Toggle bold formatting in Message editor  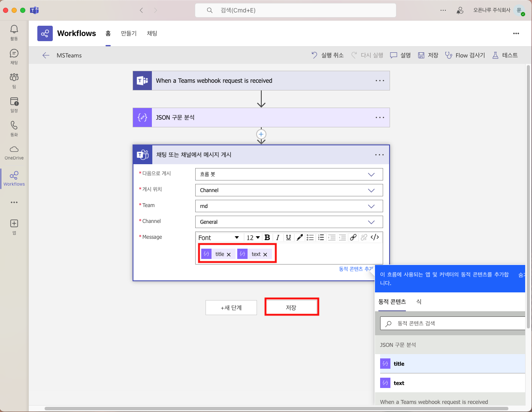coord(267,238)
